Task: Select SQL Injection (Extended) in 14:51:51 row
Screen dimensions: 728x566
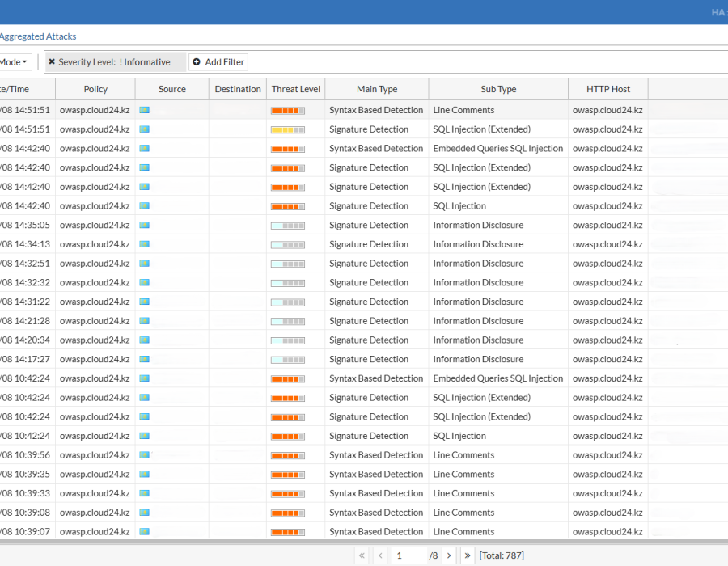Action: click(x=482, y=129)
